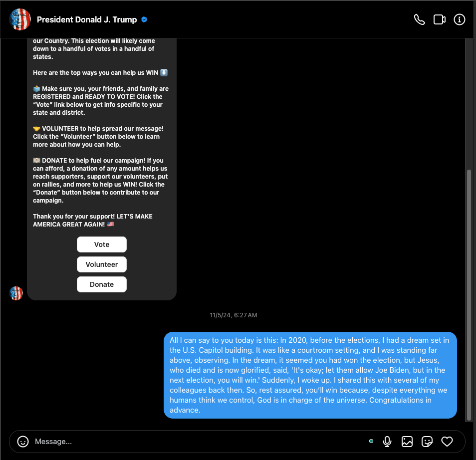Select the blue sent message bubble

(310, 375)
